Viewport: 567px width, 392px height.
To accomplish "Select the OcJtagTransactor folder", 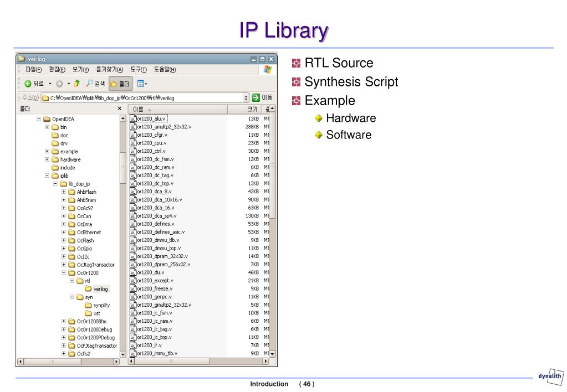I will coord(91,265).
